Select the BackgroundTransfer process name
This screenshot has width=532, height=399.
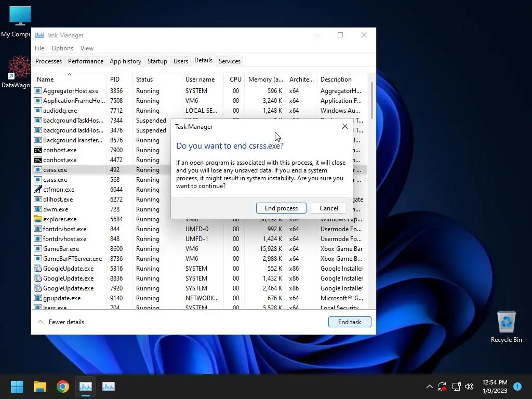coord(73,140)
